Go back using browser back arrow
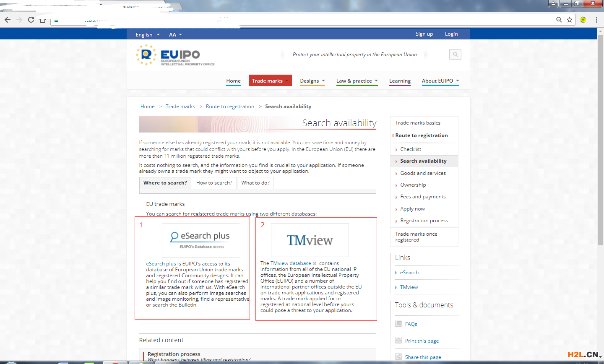 [x=8, y=20]
